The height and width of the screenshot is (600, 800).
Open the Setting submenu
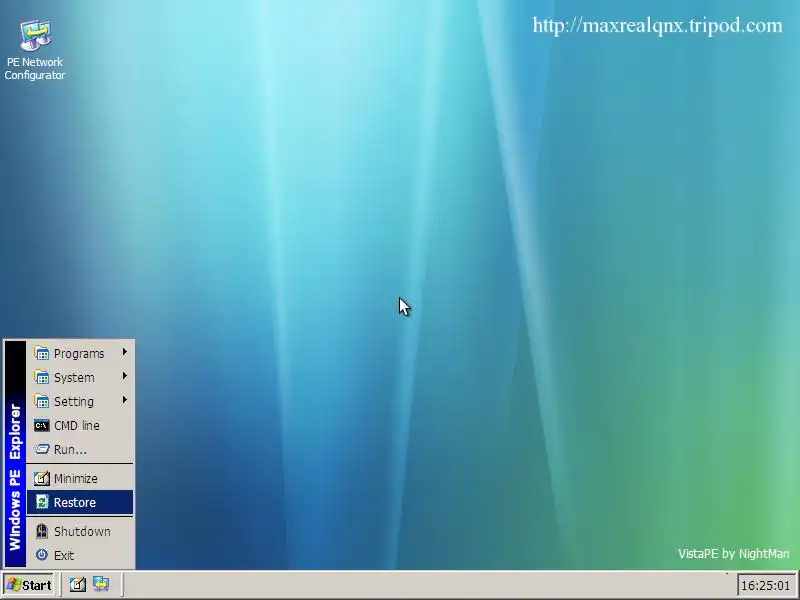[x=80, y=401]
